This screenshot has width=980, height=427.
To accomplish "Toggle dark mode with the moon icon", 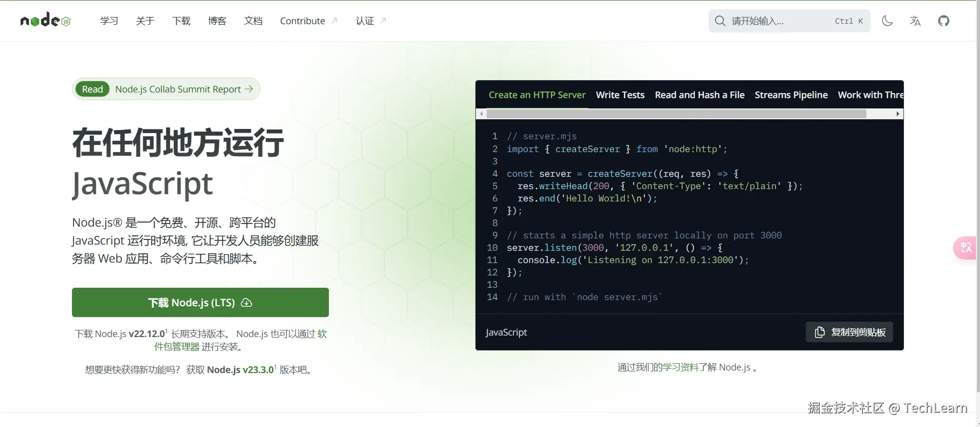I will [887, 21].
